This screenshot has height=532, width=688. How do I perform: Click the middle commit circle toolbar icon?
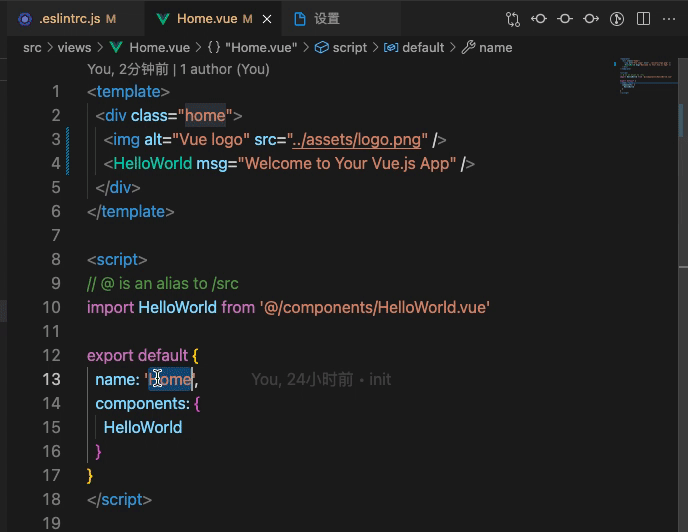(565, 19)
